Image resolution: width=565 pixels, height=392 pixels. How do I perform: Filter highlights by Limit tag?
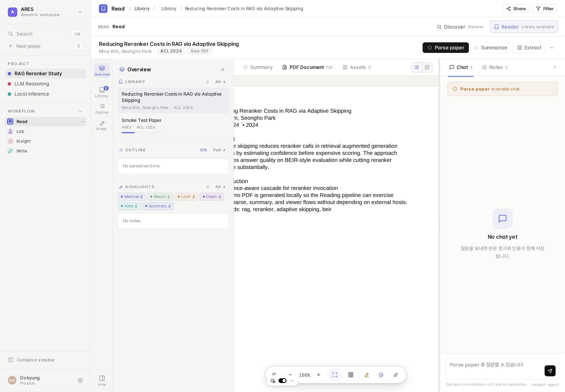pyautogui.click(x=186, y=197)
